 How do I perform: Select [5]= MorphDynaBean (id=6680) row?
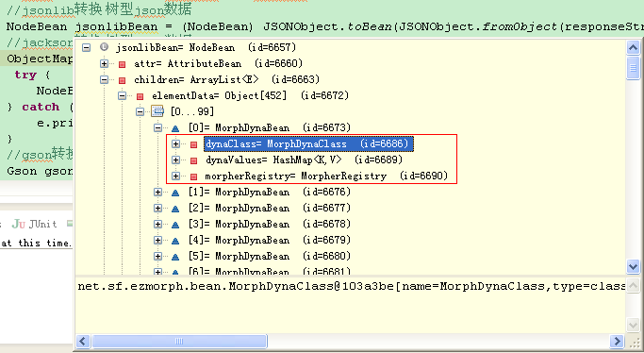tap(270, 257)
